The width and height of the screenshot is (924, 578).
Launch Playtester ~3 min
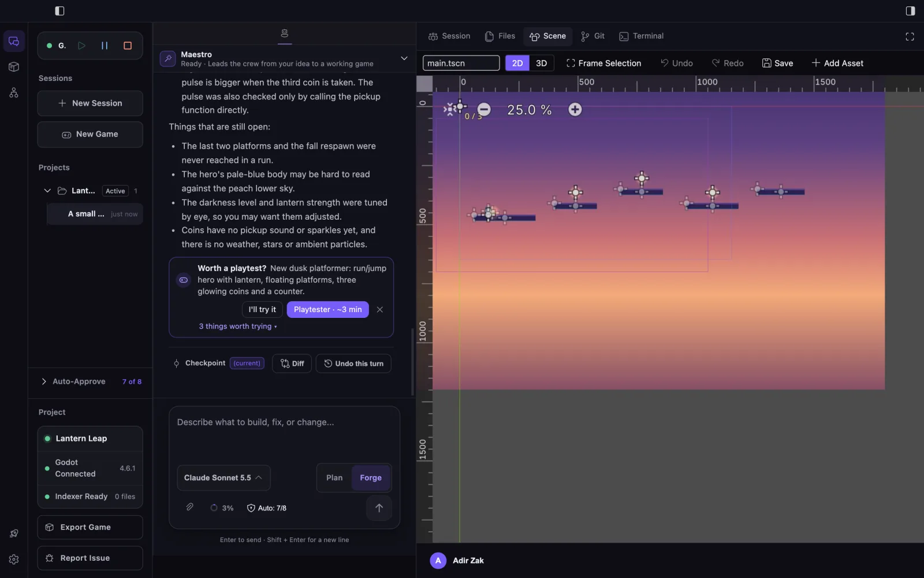click(327, 310)
